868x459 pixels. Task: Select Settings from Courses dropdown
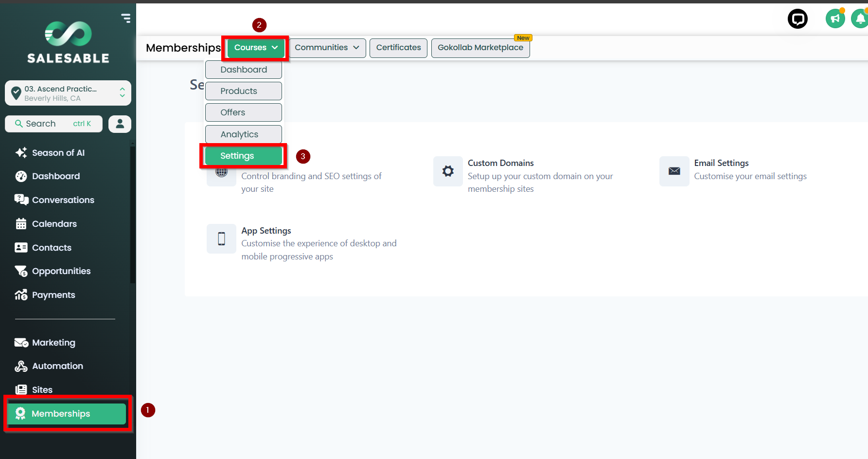[244, 156]
